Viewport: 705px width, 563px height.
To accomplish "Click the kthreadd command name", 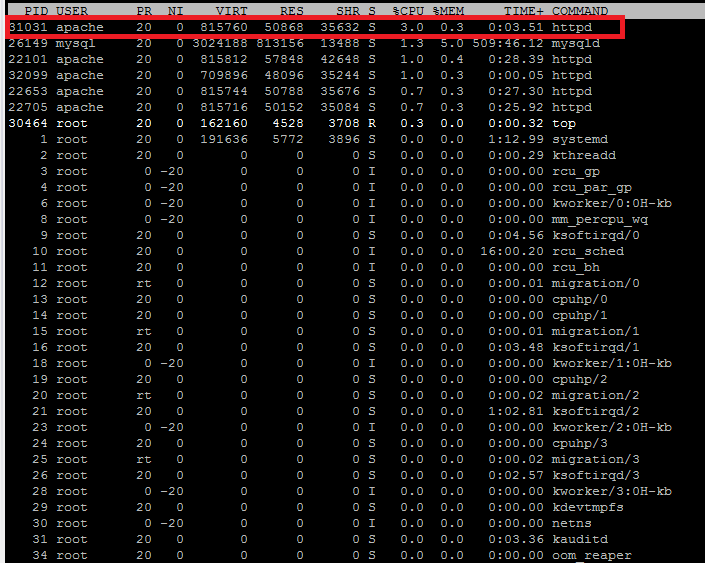I will click(x=584, y=155).
